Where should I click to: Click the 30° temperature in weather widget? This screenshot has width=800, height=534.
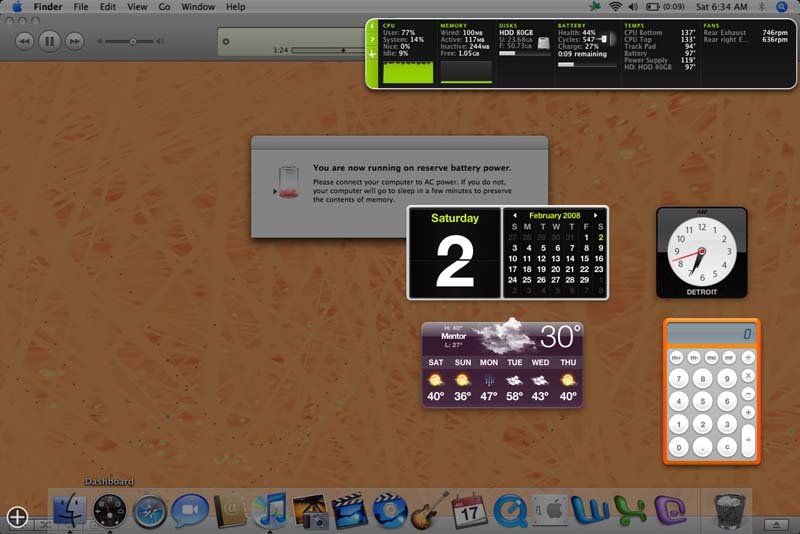560,337
